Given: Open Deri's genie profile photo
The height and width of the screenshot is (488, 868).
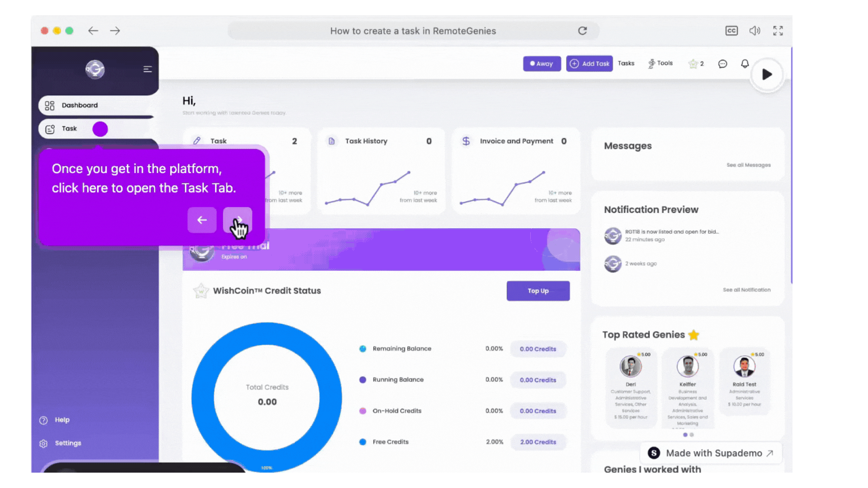Looking at the screenshot, I should (631, 366).
